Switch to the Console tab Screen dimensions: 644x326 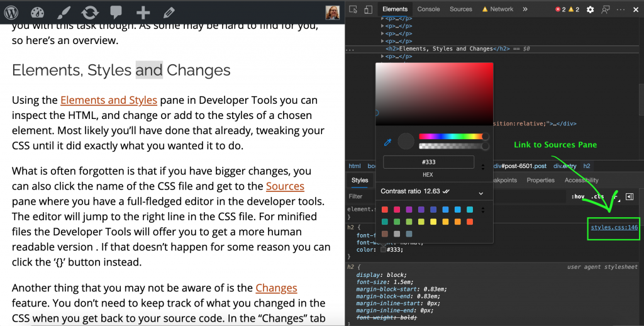[x=428, y=9]
